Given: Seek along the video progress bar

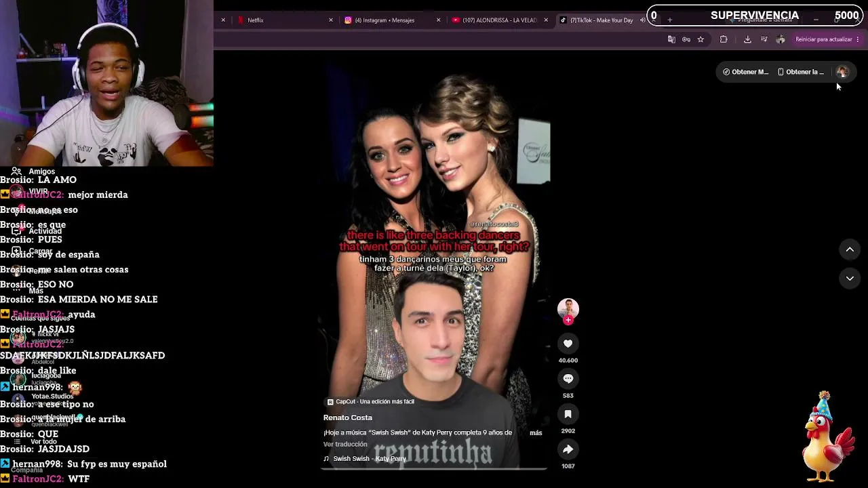Looking at the screenshot, I should coord(434,468).
